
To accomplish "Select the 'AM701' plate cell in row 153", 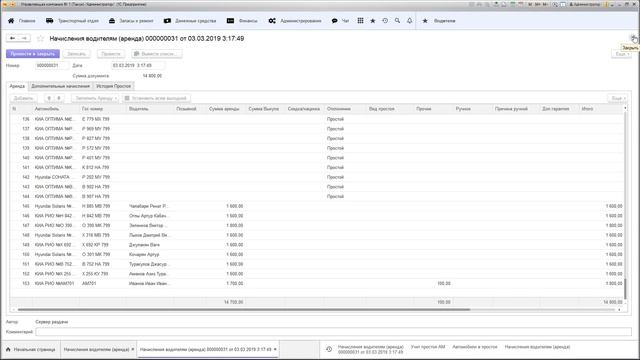I will [103, 283].
